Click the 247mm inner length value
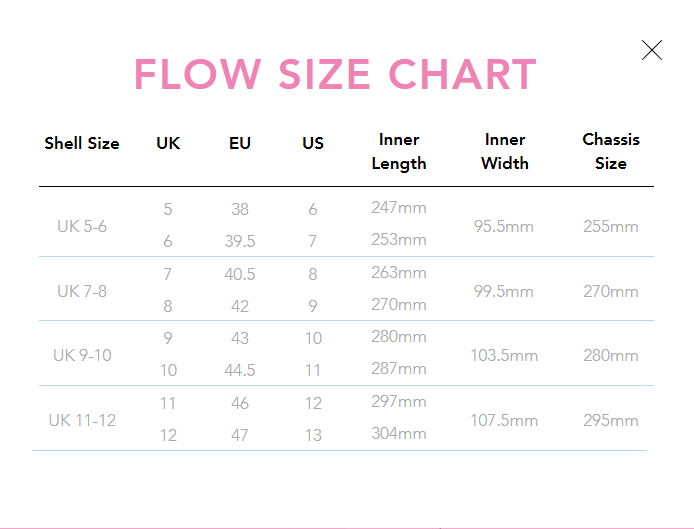Viewport: 694px width, 529px height. [399, 209]
